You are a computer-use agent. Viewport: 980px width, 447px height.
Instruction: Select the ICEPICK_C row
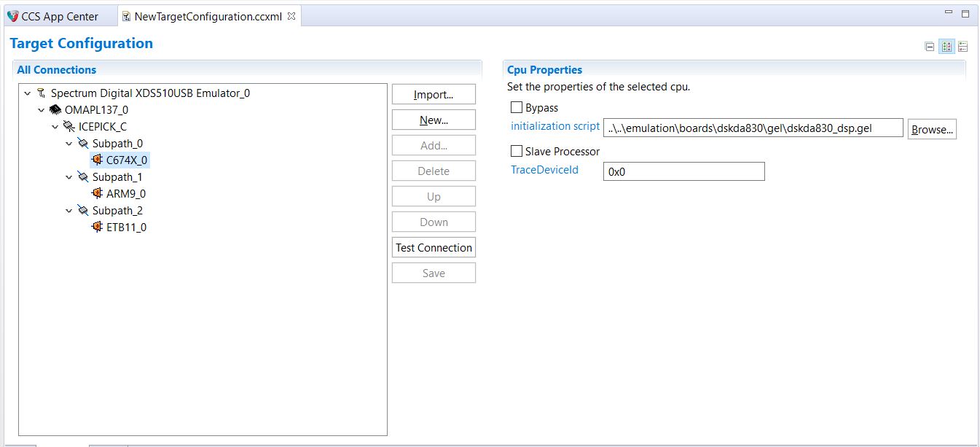(x=103, y=127)
